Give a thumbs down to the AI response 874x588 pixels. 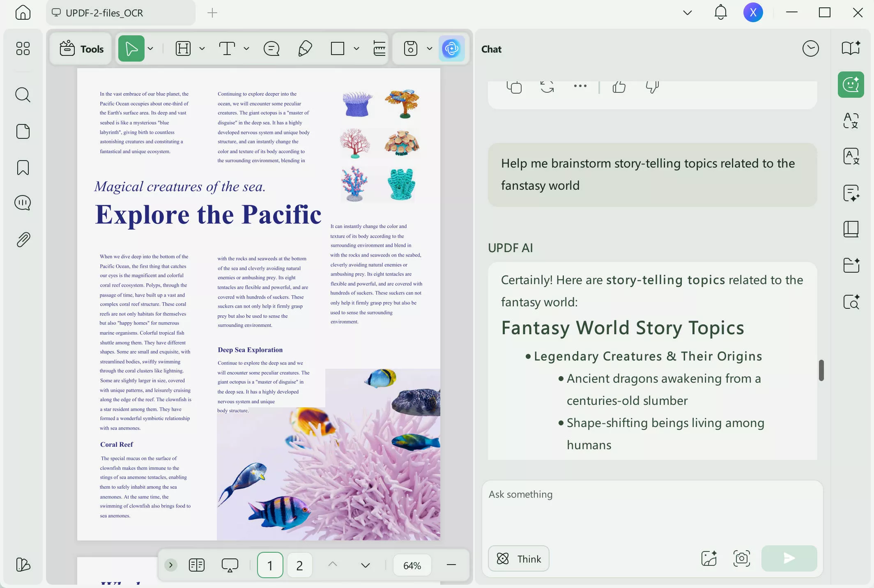[652, 87]
